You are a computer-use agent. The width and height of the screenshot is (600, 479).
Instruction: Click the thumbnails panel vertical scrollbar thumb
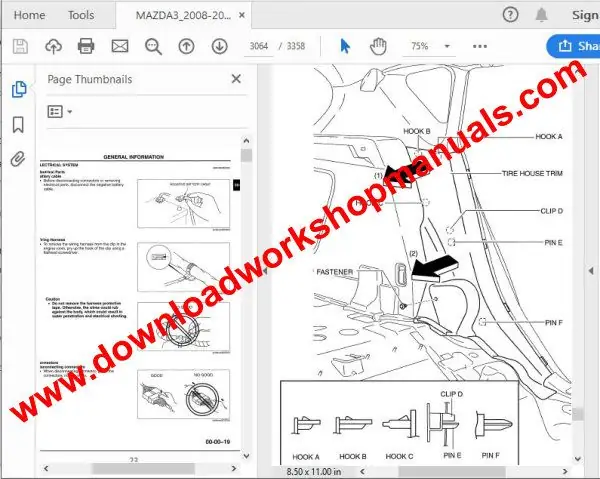click(246, 155)
